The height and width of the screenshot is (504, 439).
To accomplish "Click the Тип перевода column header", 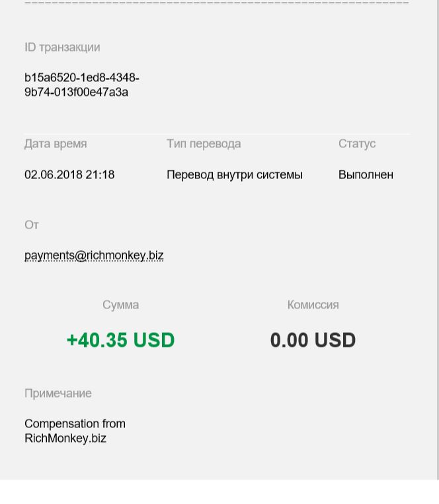I will pos(204,144).
